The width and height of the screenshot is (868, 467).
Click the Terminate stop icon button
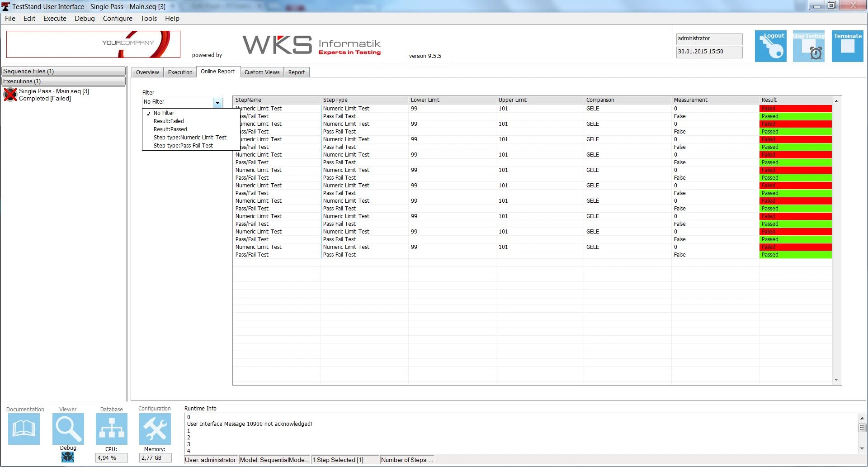pos(847,46)
